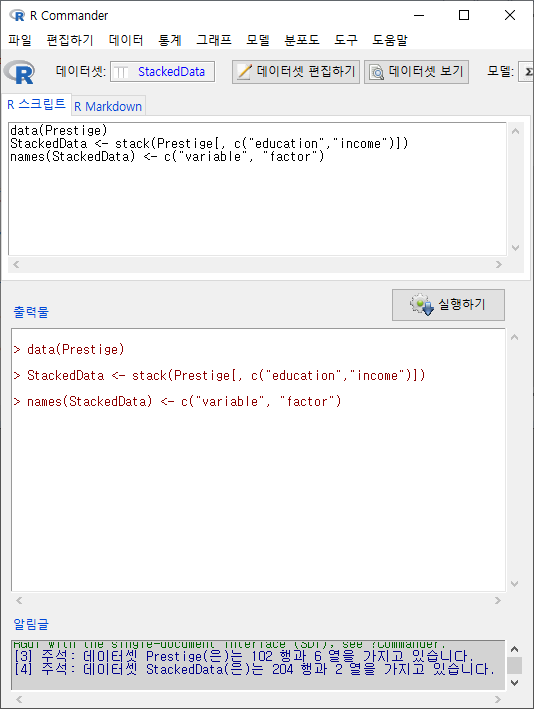
Task: Click the [4] StackedData dataset note message
Action: (255, 669)
